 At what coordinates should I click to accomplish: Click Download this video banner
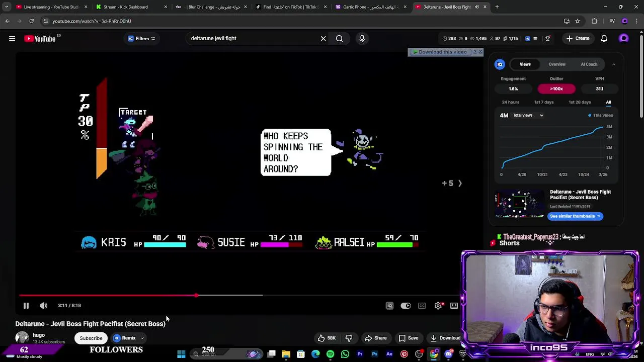pyautogui.click(x=440, y=52)
